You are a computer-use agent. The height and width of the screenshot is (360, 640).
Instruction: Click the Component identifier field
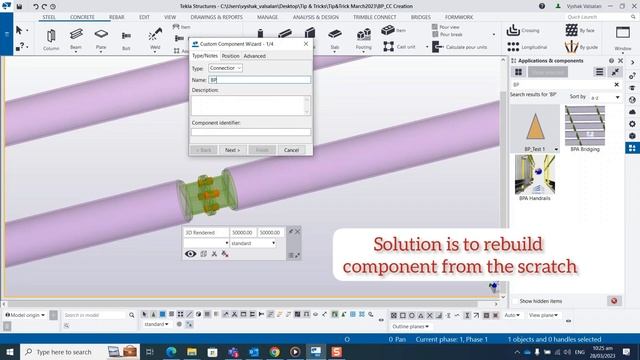[x=251, y=132]
